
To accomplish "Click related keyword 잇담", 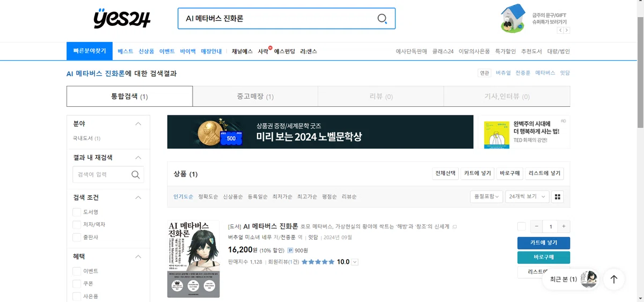I will click(x=565, y=73).
